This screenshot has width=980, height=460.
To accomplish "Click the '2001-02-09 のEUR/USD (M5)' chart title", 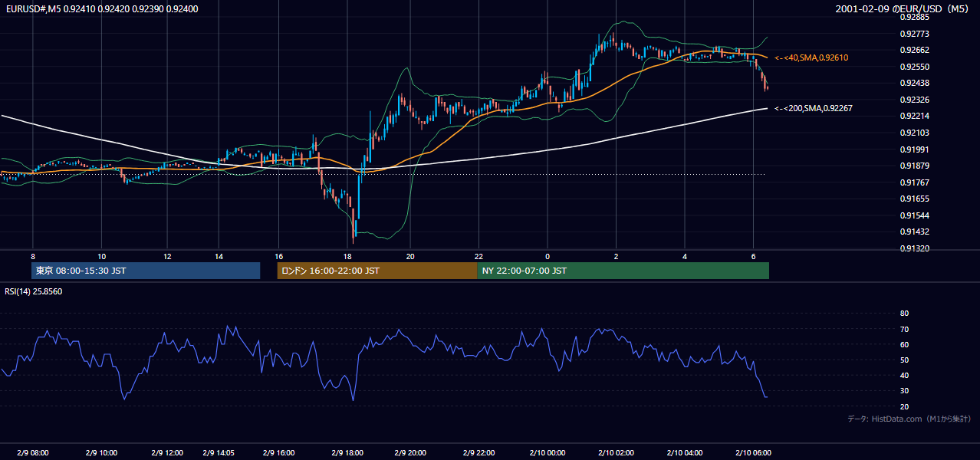I will tap(903, 8).
